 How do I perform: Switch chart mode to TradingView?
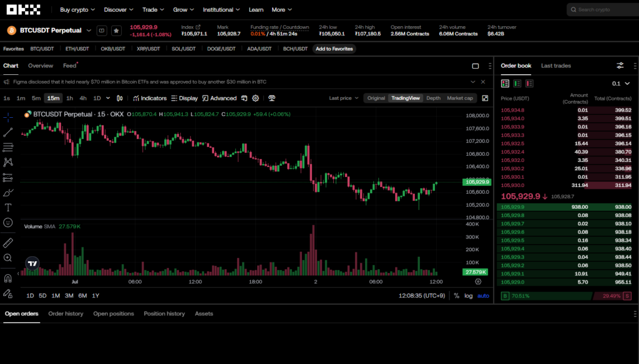pos(406,98)
